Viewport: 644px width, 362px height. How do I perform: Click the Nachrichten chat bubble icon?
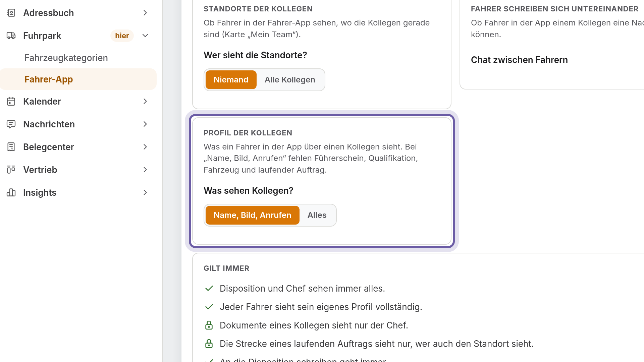11,124
